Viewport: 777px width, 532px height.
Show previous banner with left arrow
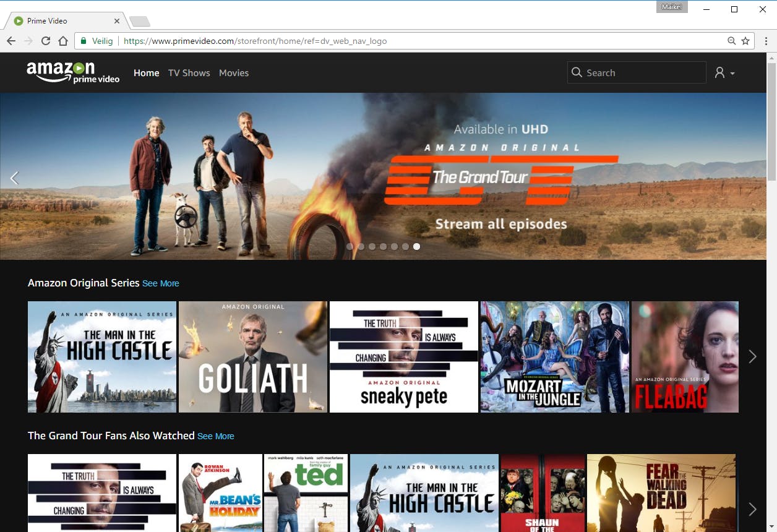pyautogui.click(x=14, y=178)
